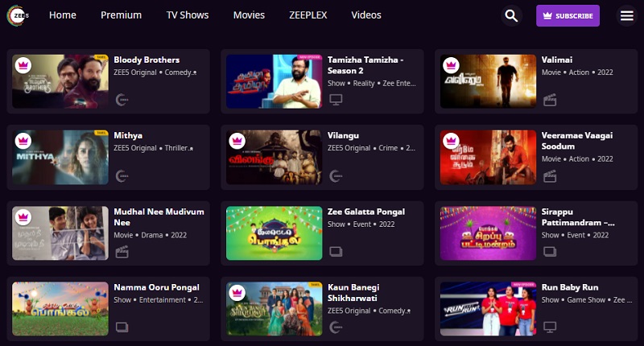Click TV monitor icon under Tamizha Tamizha
The width and height of the screenshot is (644, 346).
(x=336, y=100)
